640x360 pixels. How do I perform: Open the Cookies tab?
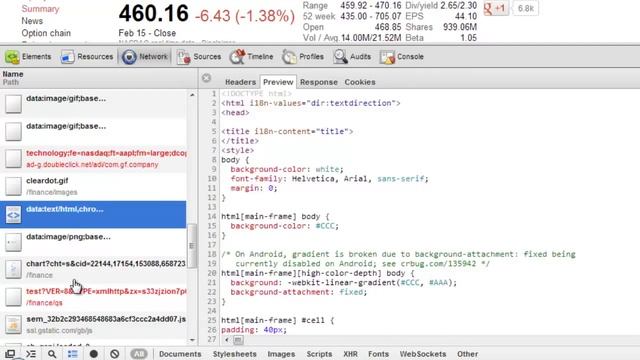pyautogui.click(x=360, y=82)
